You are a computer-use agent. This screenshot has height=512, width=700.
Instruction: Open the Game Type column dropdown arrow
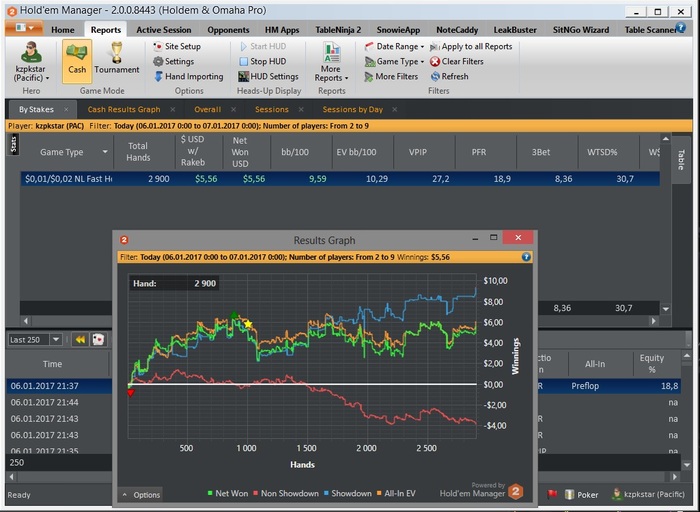[x=104, y=152]
